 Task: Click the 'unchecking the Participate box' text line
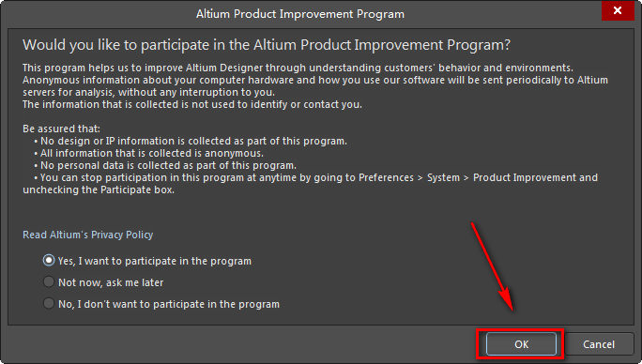(x=99, y=190)
